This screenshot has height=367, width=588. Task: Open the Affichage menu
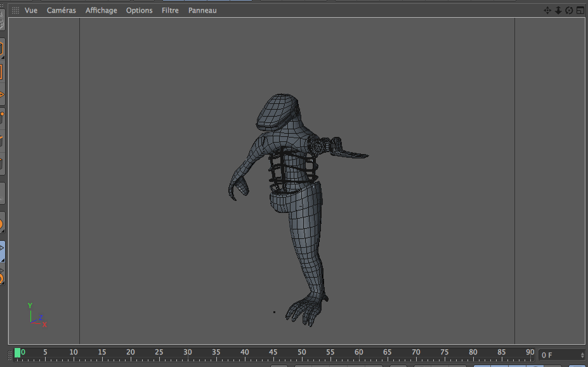coord(101,11)
